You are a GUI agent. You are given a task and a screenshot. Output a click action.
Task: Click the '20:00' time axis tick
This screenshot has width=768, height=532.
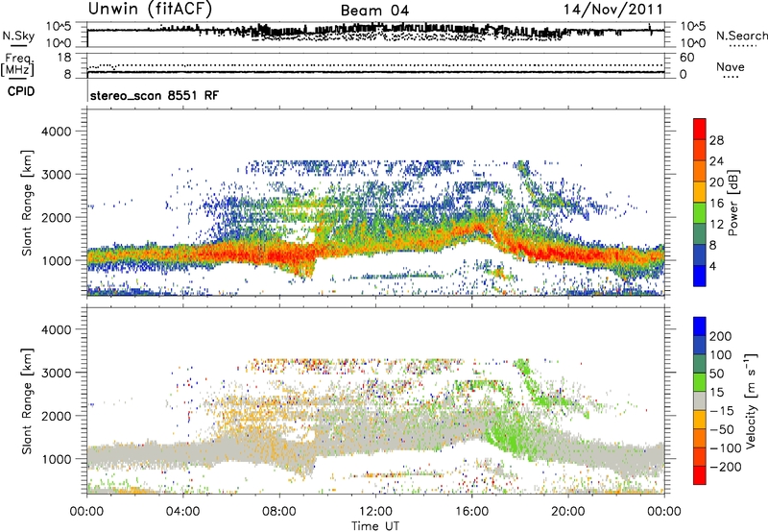pyautogui.click(x=567, y=512)
